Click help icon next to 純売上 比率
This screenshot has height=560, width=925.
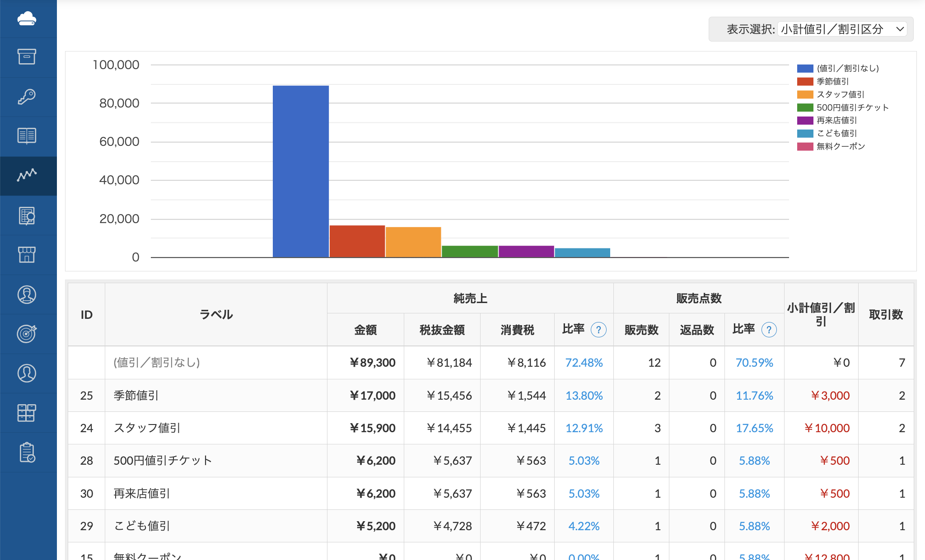[x=598, y=330]
